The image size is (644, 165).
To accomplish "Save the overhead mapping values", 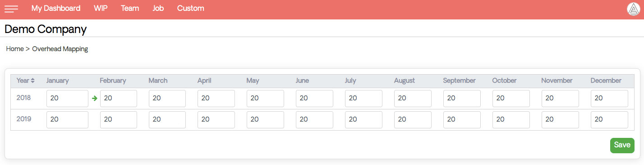I will coord(622,145).
